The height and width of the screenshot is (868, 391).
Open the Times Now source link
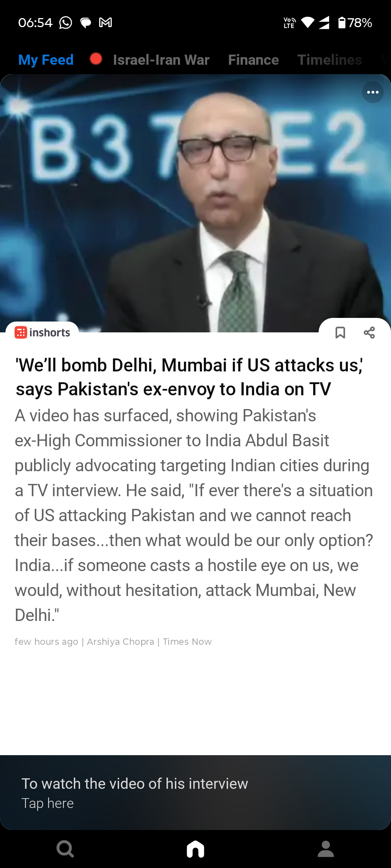coord(187,642)
